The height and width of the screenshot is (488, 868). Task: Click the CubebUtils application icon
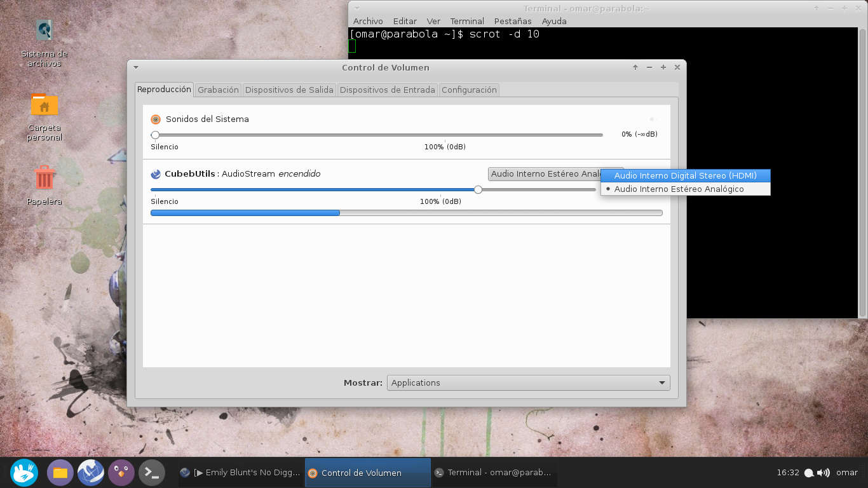(x=156, y=174)
